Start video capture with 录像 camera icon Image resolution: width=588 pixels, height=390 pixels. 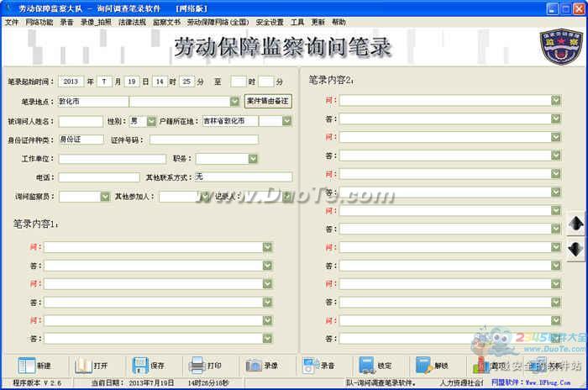pyautogui.click(x=254, y=366)
